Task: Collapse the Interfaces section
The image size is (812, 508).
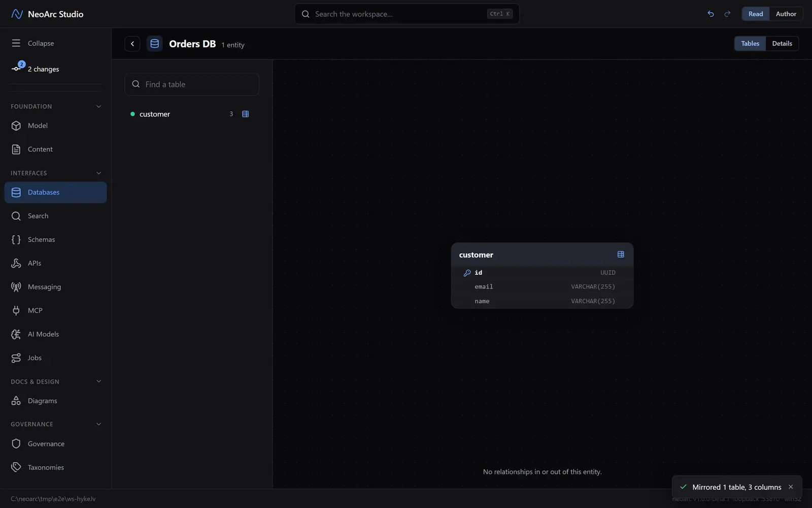Action: coord(98,173)
